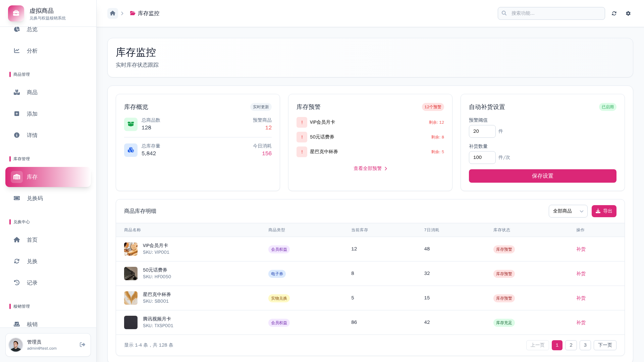This screenshot has width=644, height=362.
Task: Click 查看全部预警 link
Action: point(370,169)
